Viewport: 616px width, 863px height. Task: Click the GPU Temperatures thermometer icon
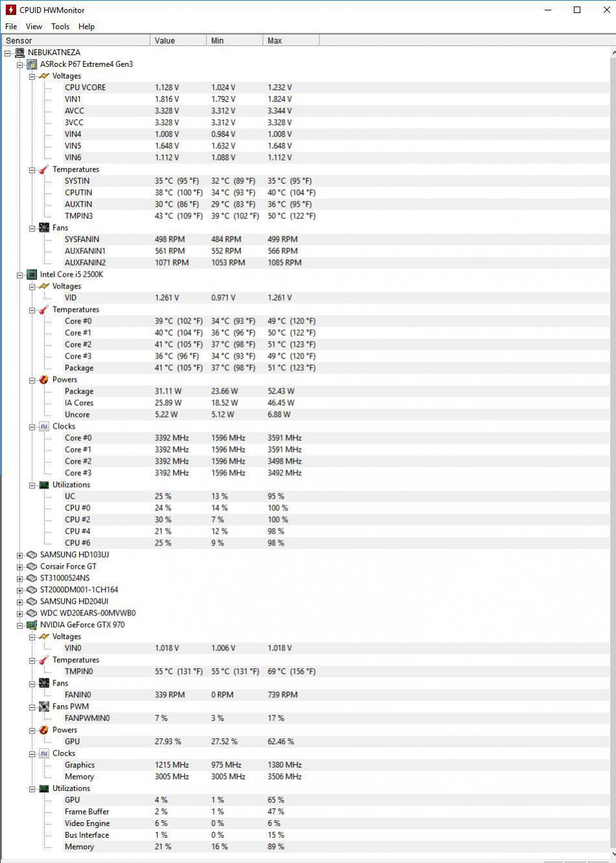tap(44, 660)
